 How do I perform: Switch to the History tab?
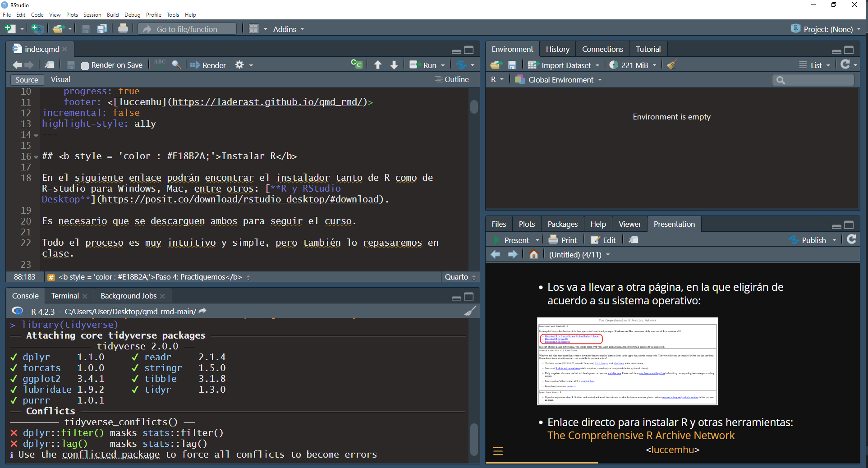(557, 49)
